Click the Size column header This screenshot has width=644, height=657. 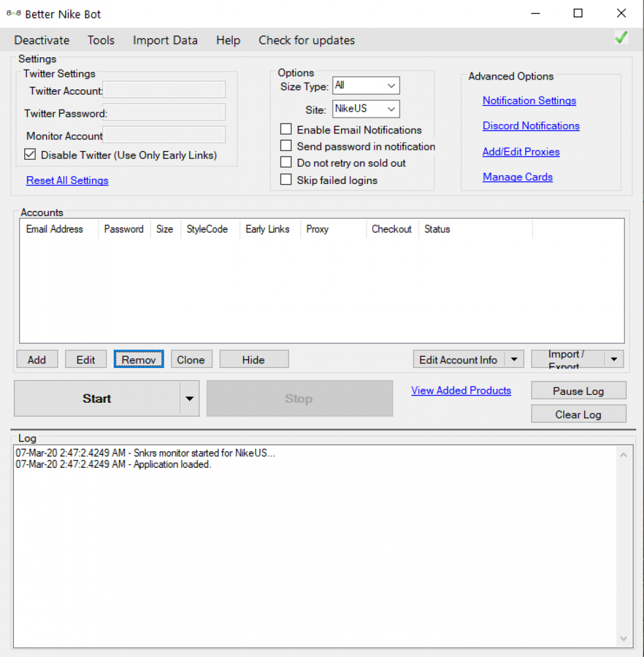[166, 229]
